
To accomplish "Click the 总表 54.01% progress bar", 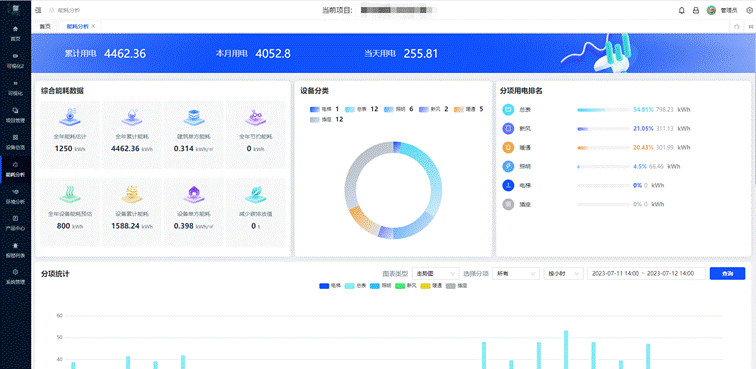I will click(x=603, y=110).
